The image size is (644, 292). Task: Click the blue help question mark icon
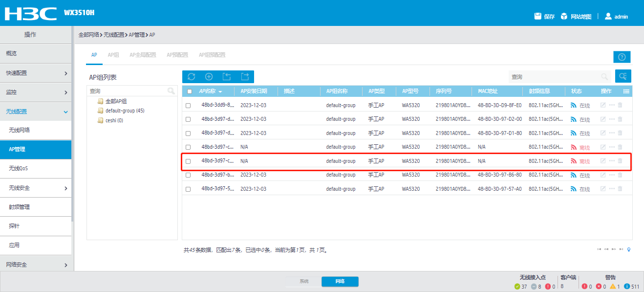tap(622, 57)
